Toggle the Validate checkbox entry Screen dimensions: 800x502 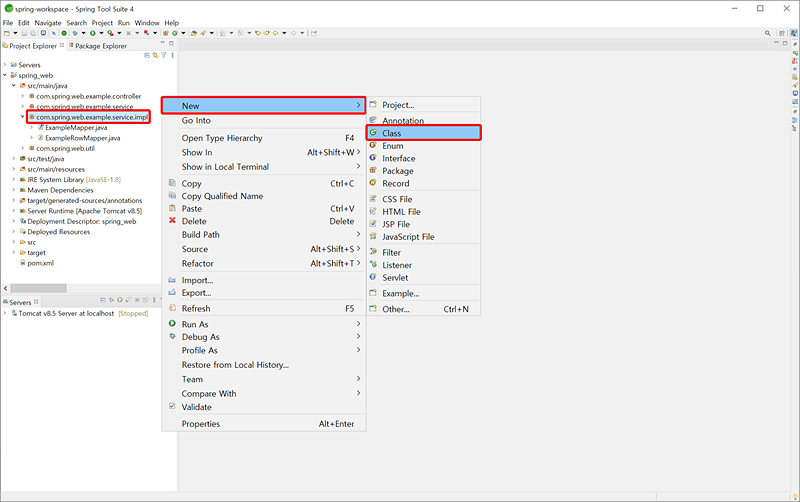pyautogui.click(x=172, y=406)
